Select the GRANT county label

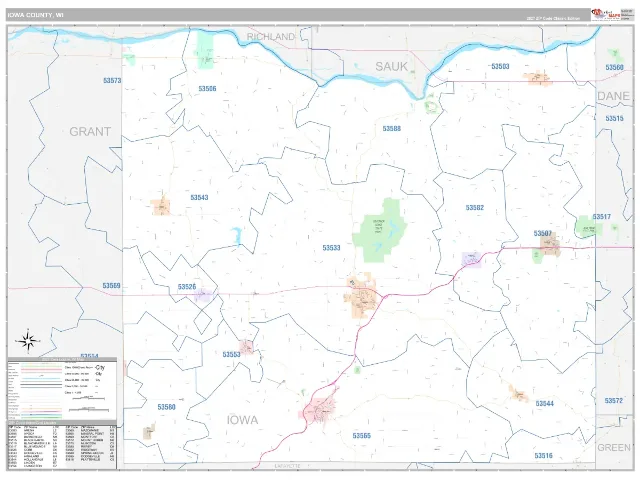click(90, 131)
